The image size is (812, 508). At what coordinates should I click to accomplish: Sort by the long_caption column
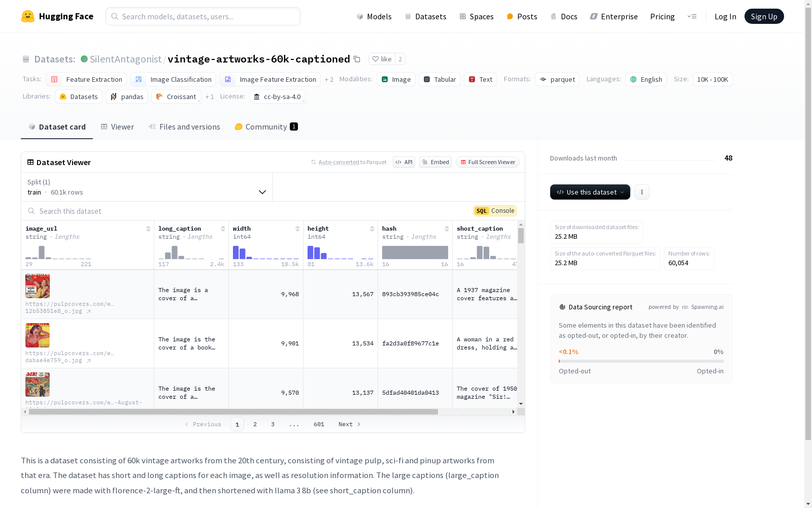pyautogui.click(x=223, y=229)
